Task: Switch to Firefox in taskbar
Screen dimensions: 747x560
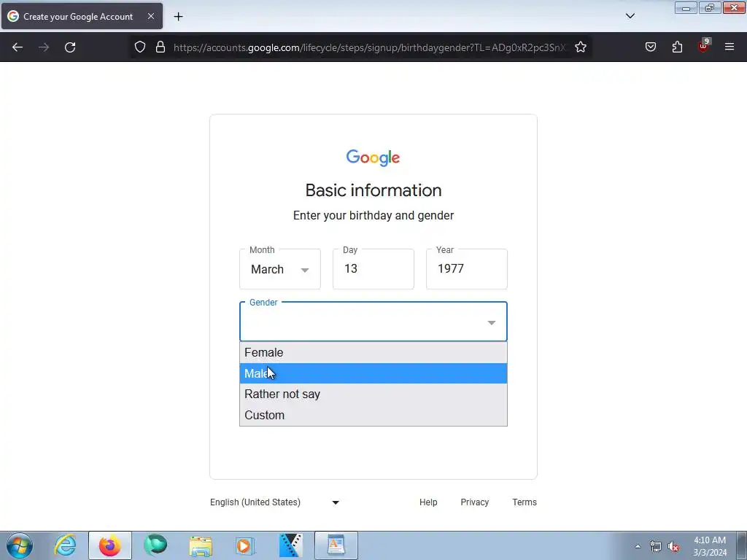Action: click(x=110, y=545)
